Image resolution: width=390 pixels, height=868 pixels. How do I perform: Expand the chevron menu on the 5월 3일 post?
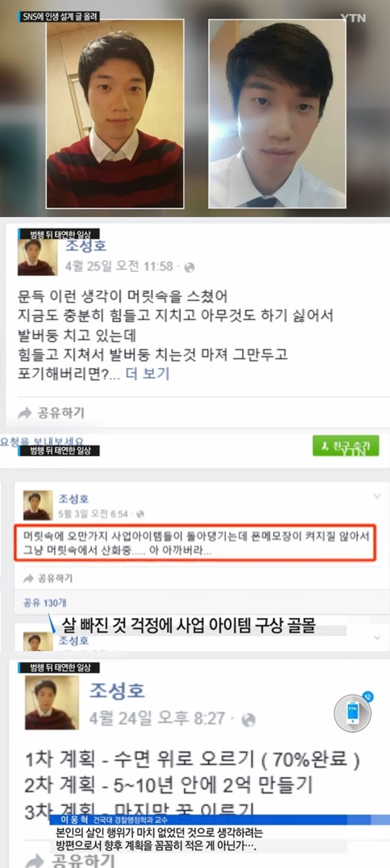pyautogui.click(x=376, y=496)
